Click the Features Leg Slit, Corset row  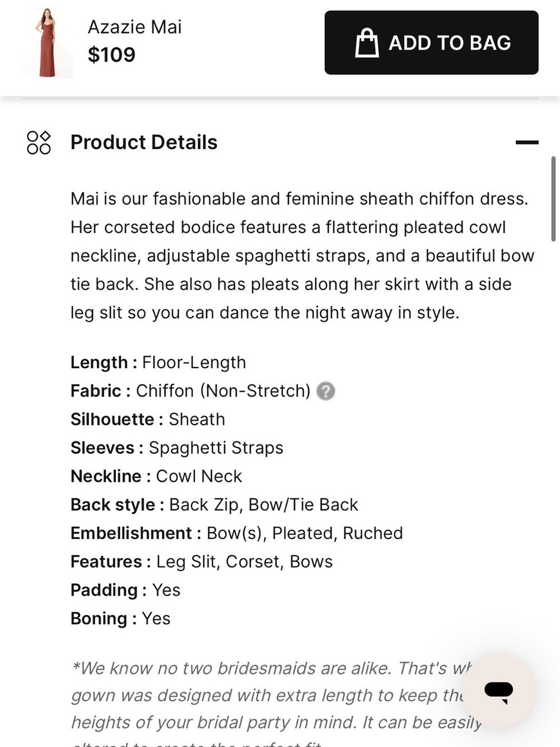point(202,562)
